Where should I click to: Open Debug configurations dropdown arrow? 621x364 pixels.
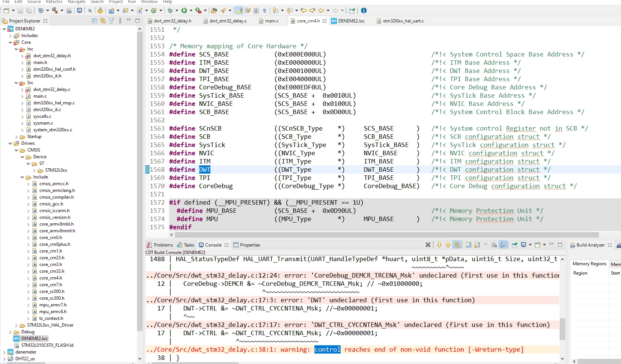[x=177, y=10]
